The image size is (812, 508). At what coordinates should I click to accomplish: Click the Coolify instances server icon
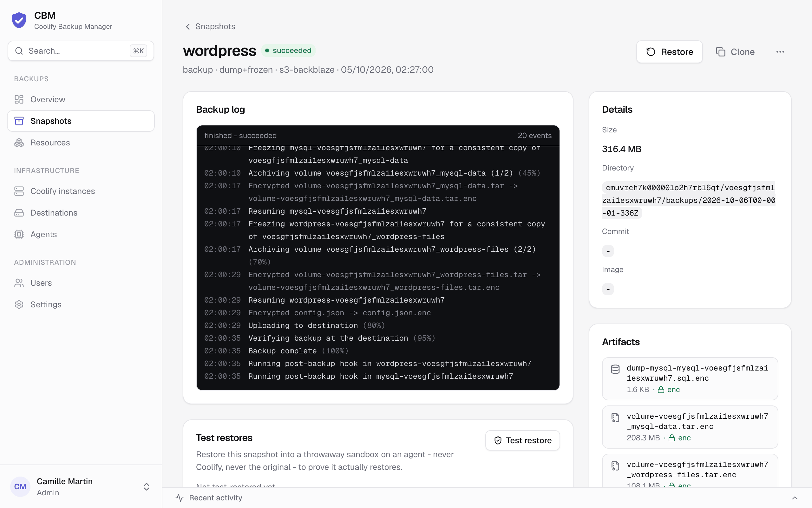[x=19, y=191]
